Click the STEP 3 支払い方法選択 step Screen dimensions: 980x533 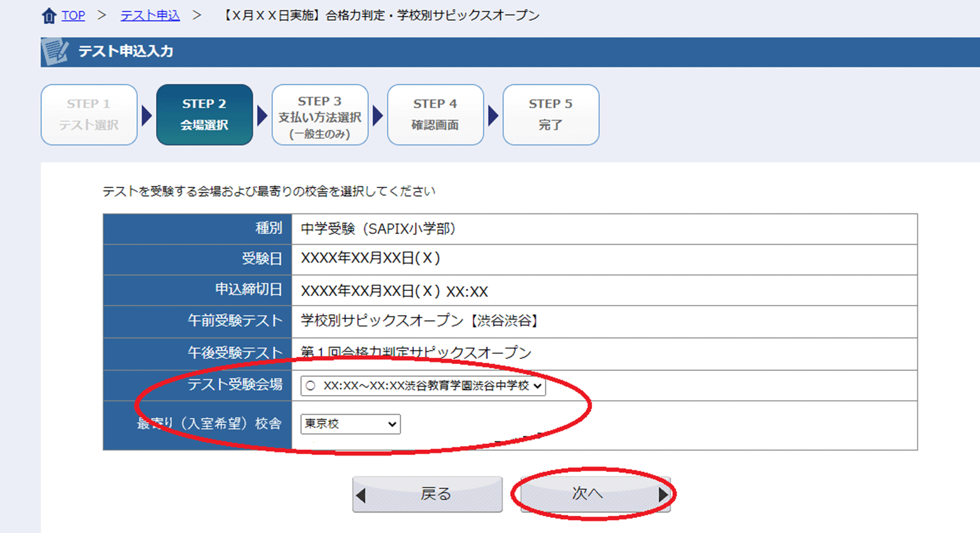(320, 115)
